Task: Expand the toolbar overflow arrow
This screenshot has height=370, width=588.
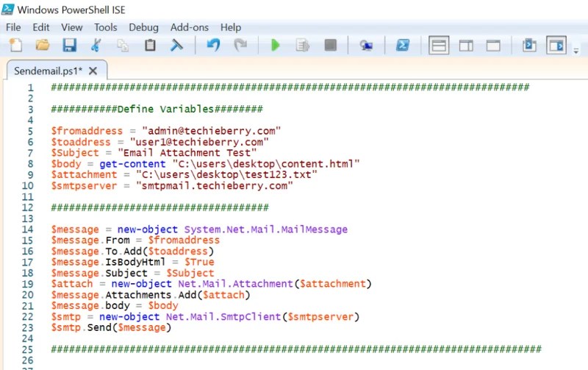Action: click(576, 51)
